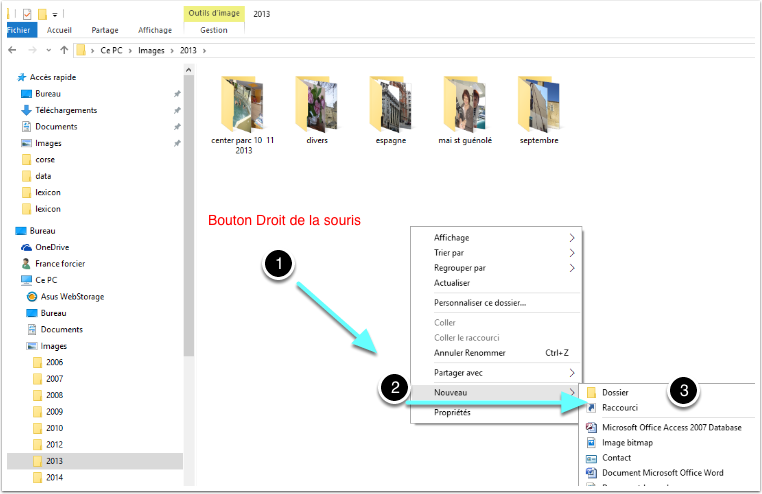The image size is (762, 494).
Task: Select the 2013 folder in the tree
Action: [x=53, y=461]
